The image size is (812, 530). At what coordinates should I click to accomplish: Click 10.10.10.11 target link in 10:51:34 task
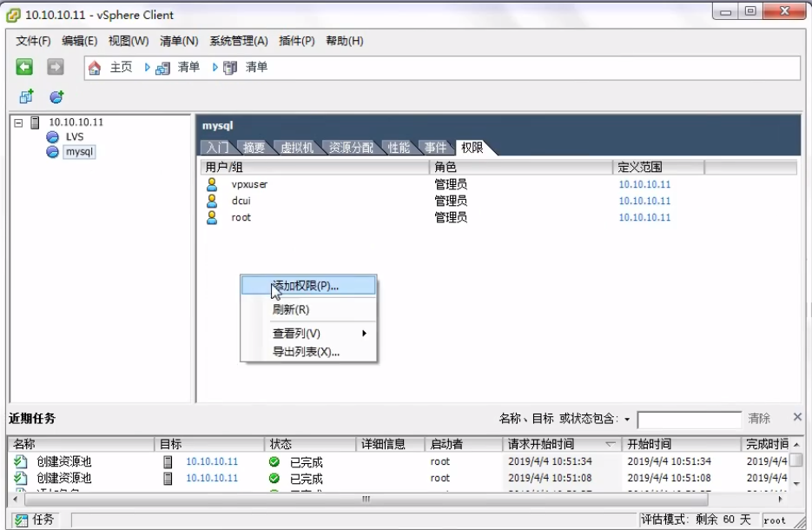tap(212, 461)
